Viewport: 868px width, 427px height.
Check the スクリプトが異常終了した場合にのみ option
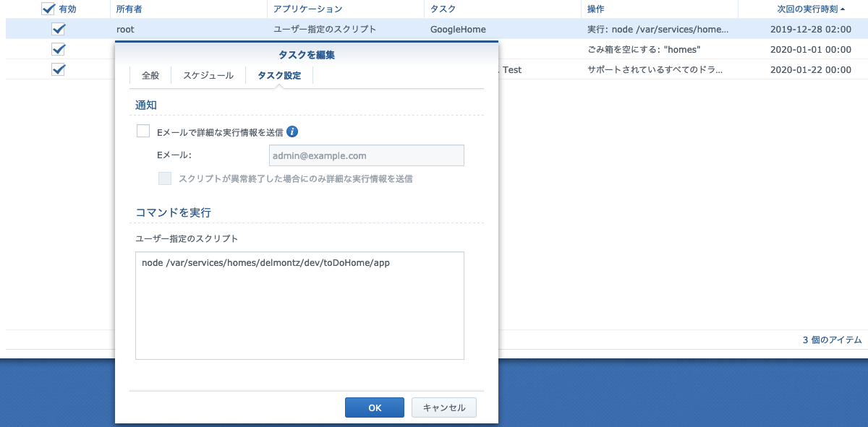pos(165,178)
